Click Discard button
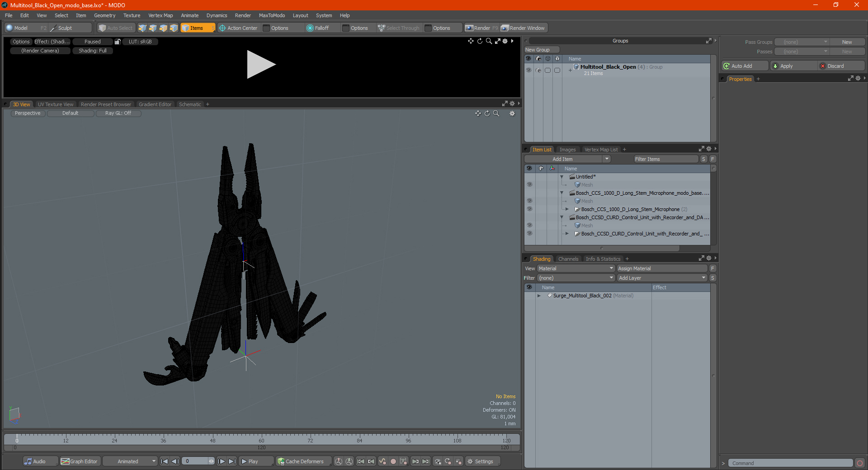The width and height of the screenshot is (868, 470). (841, 66)
